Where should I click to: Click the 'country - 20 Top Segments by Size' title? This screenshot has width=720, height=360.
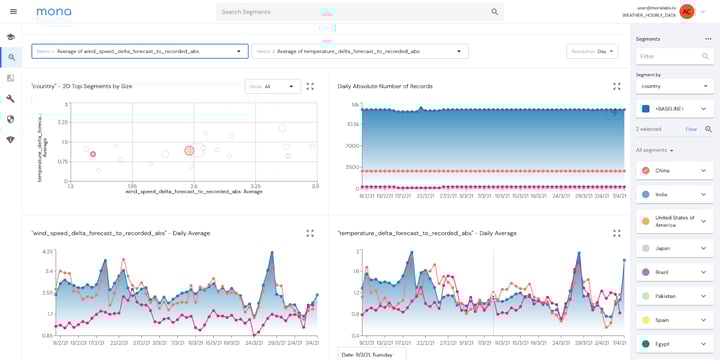pos(82,86)
